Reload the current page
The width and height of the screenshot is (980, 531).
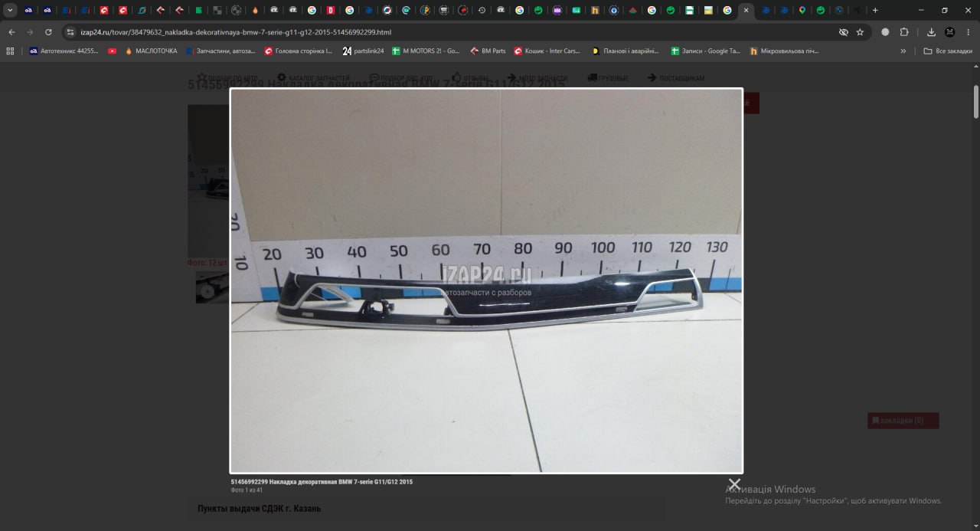48,32
